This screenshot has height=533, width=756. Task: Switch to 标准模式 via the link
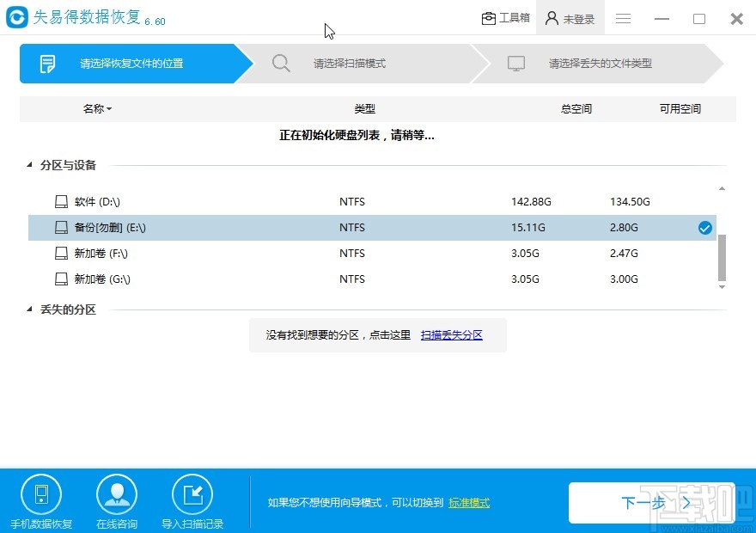coord(469,503)
